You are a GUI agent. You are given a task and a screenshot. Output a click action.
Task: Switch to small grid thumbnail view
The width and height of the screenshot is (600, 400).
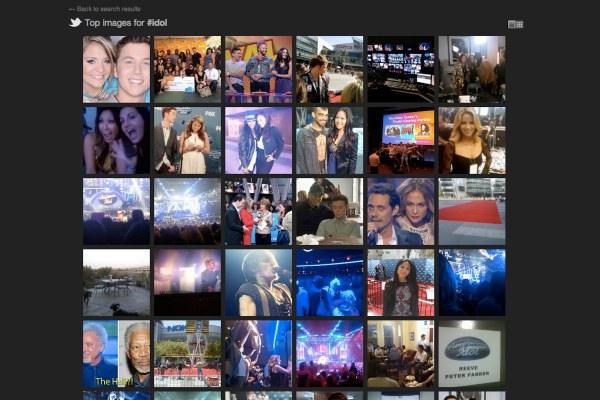(x=520, y=24)
